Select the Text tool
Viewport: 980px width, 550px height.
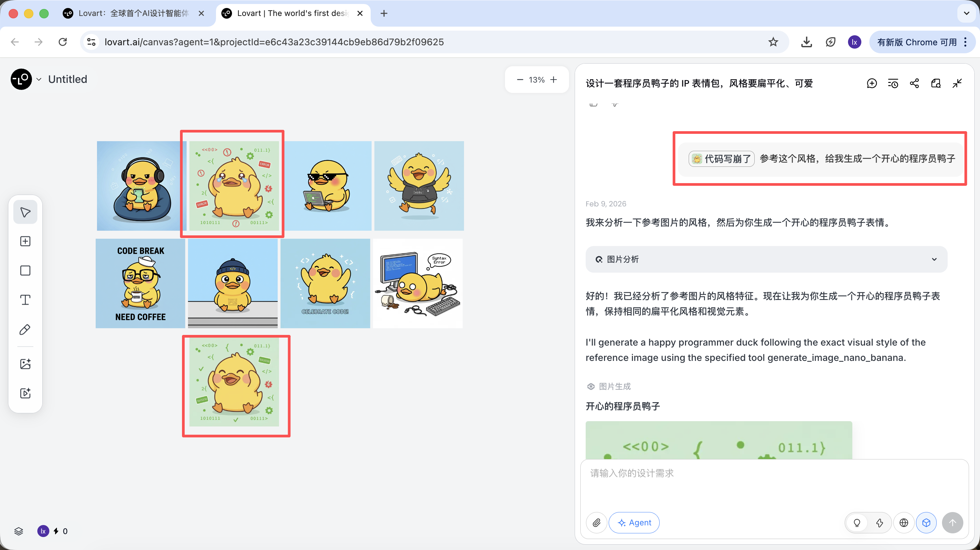[25, 300]
